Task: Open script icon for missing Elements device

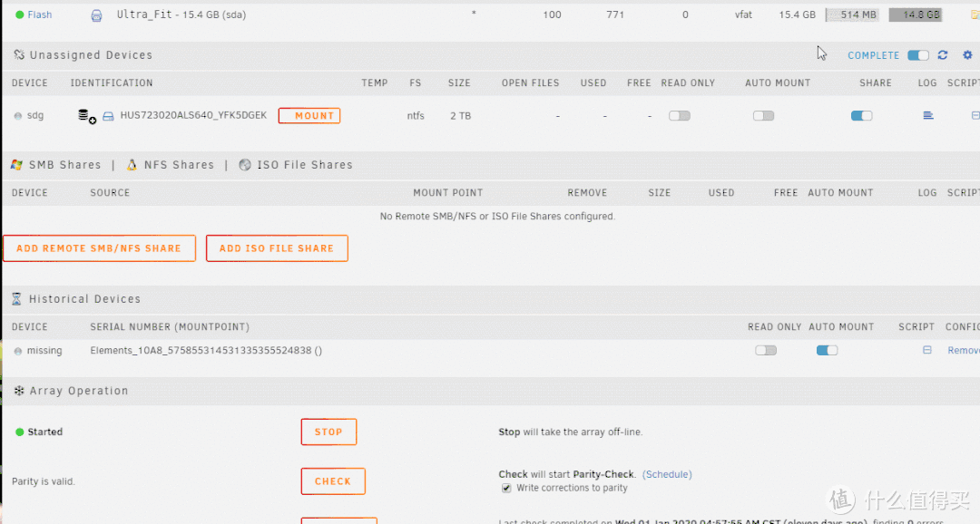Action: [x=927, y=350]
